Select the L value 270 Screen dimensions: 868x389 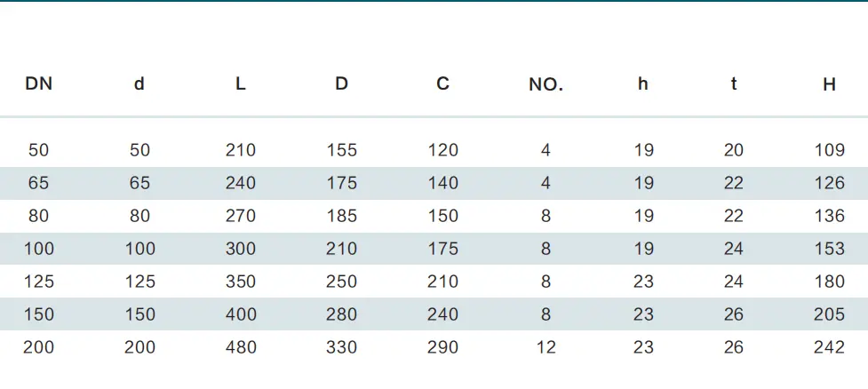click(240, 216)
